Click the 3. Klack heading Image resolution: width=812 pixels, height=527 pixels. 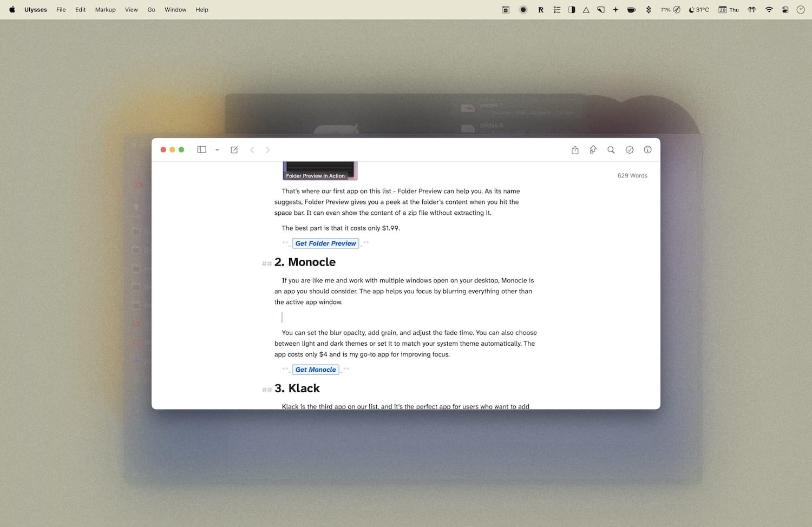(297, 388)
